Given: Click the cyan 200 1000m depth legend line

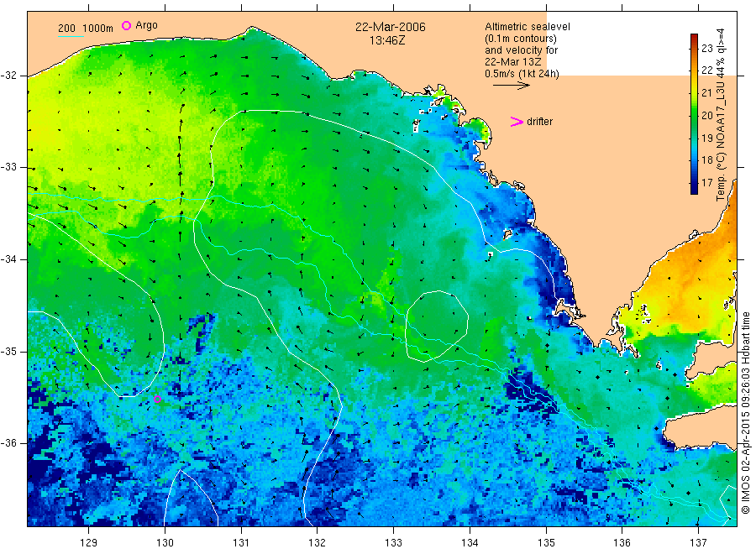Looking at the screenshot, I should point(71,36).
